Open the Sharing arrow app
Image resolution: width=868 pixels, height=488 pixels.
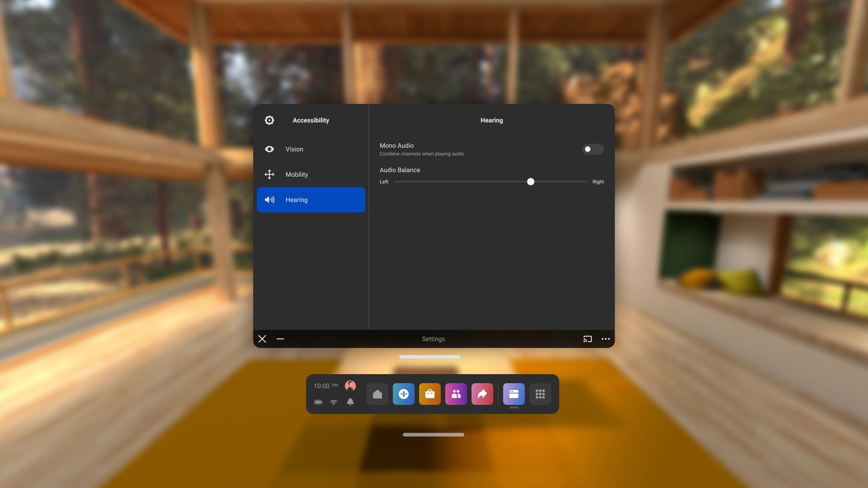click(482, 394)
